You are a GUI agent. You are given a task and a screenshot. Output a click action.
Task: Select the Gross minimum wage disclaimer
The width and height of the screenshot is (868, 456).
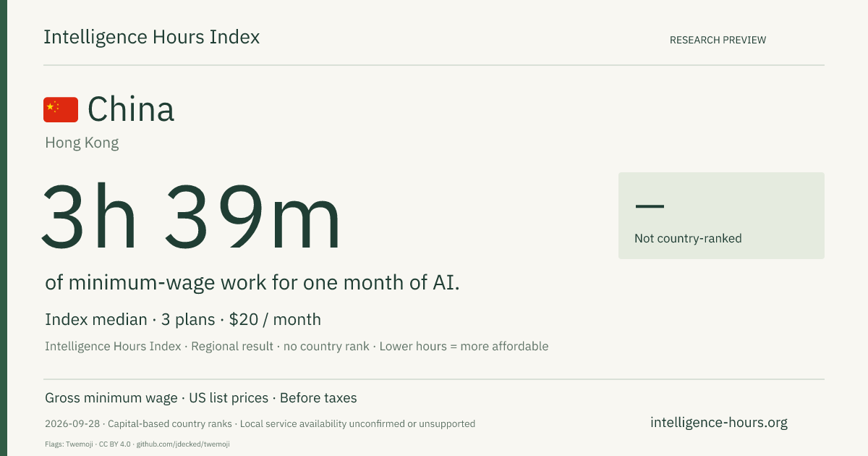coord(111,398)
